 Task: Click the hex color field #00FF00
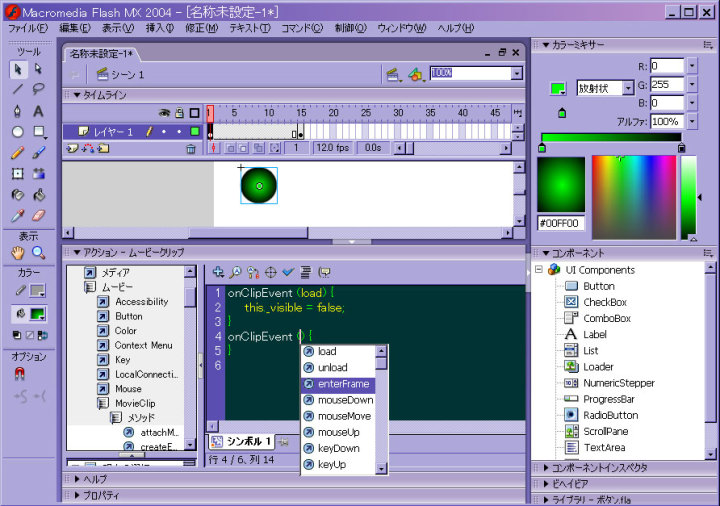(561, 224)
